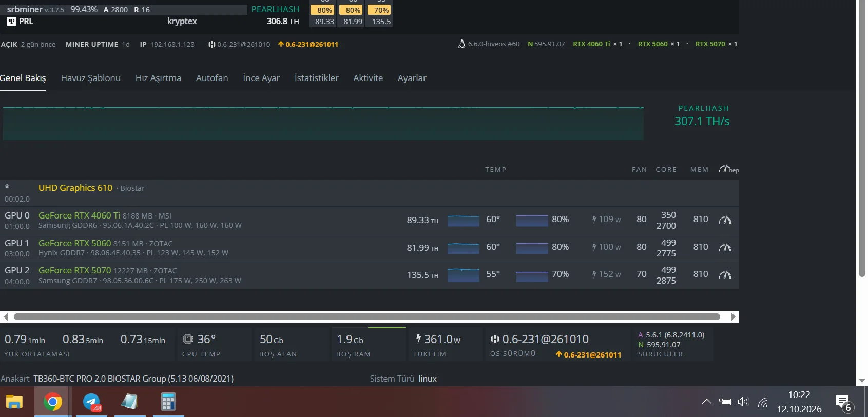Open the notification center icon

pyautogui.click(x=843, y=403)
